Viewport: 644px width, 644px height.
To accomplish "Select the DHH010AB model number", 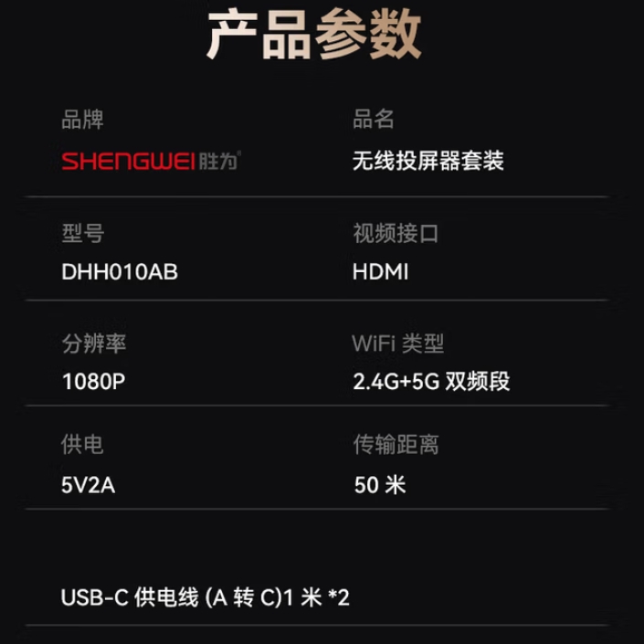I will click(120, 272).
